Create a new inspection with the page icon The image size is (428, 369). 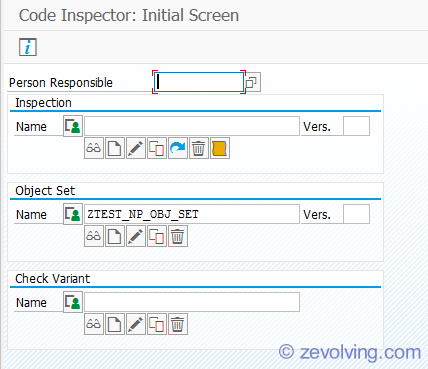(x=115, y=148)
